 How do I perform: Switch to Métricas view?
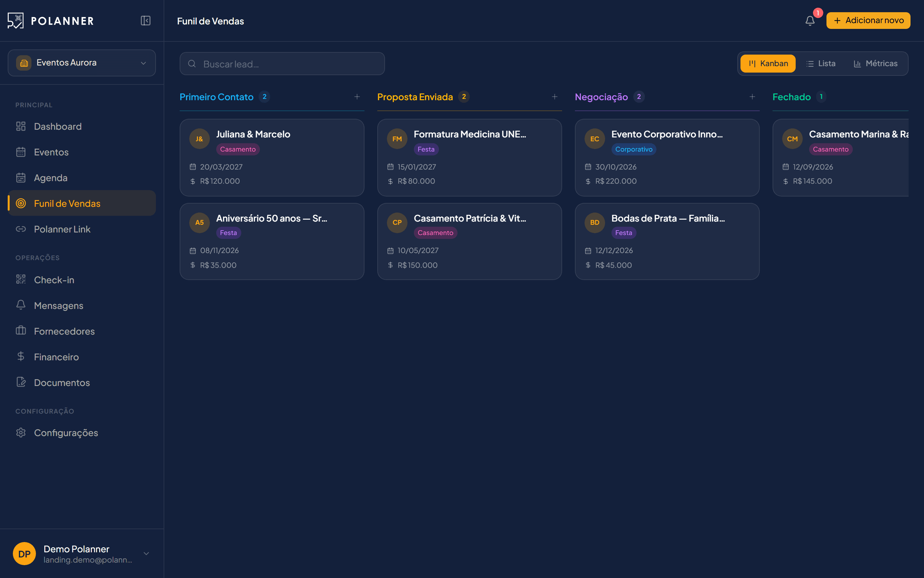click(875, 64)
